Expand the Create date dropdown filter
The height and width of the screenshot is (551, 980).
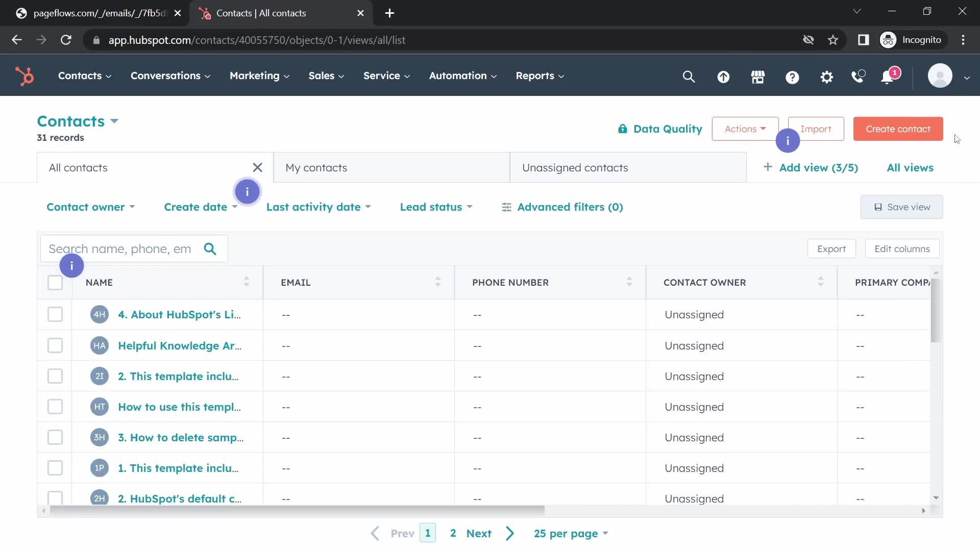pyautogui.click(x=200, y=207)
